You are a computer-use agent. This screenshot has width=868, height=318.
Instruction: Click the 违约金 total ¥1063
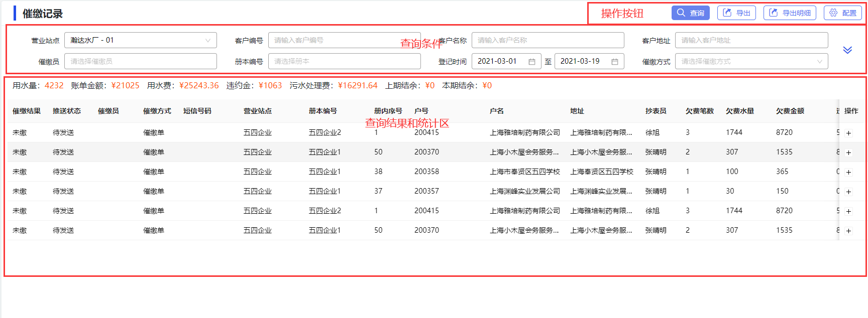coord(270,85)
